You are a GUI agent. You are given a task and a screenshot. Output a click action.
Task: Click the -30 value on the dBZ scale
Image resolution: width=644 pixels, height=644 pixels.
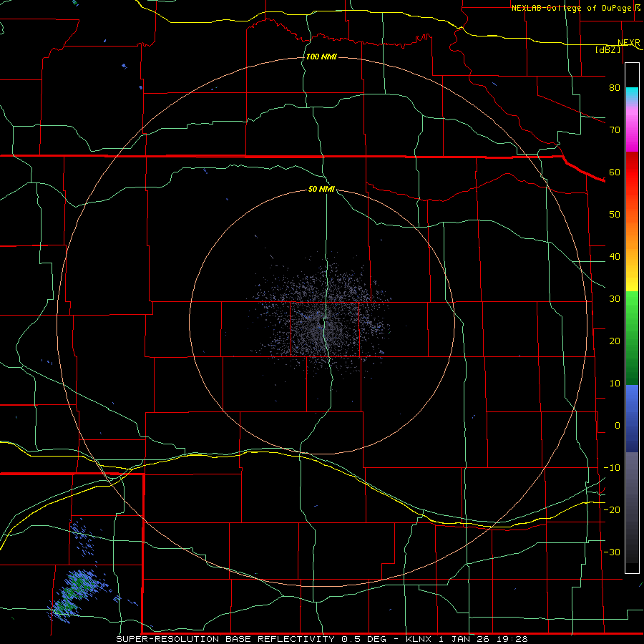612,552
